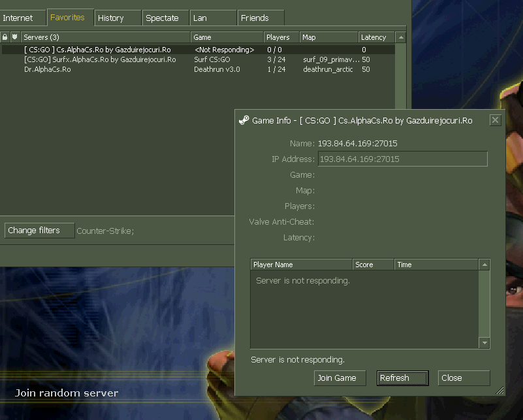523x420 pixels.
Task: Select the Cs.AlphaCs.Ro not responding server row
Action: (x=198, y=50)
